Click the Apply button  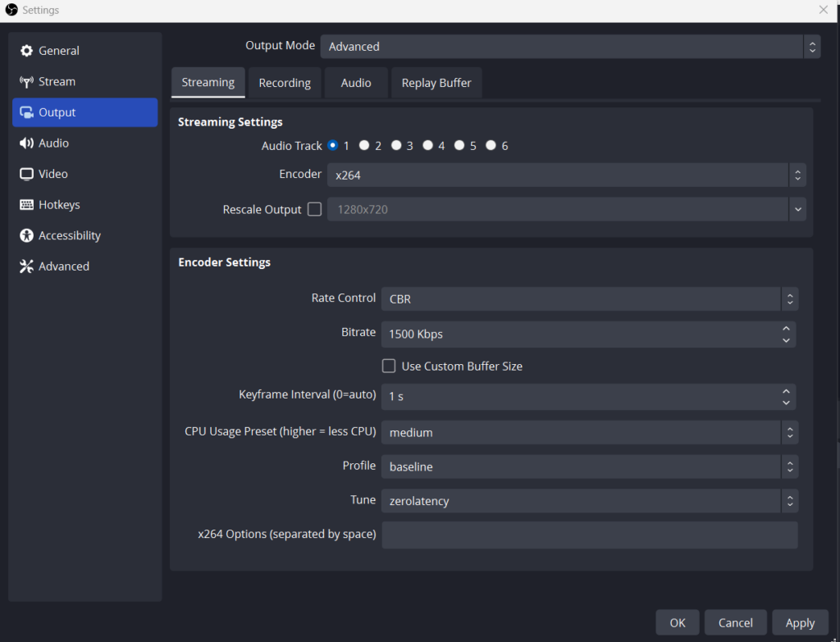(800, 622)
